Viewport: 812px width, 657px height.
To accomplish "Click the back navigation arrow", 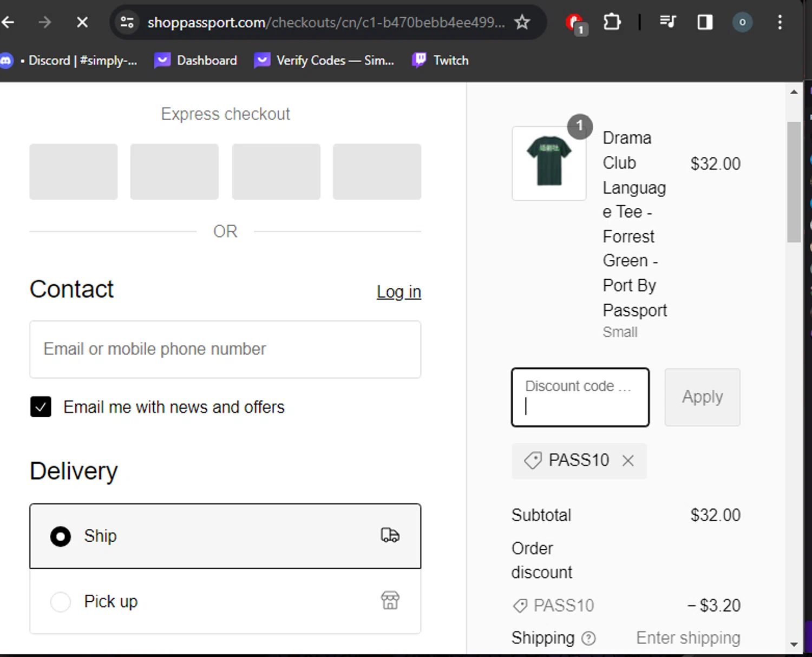I will coord(8,22).
